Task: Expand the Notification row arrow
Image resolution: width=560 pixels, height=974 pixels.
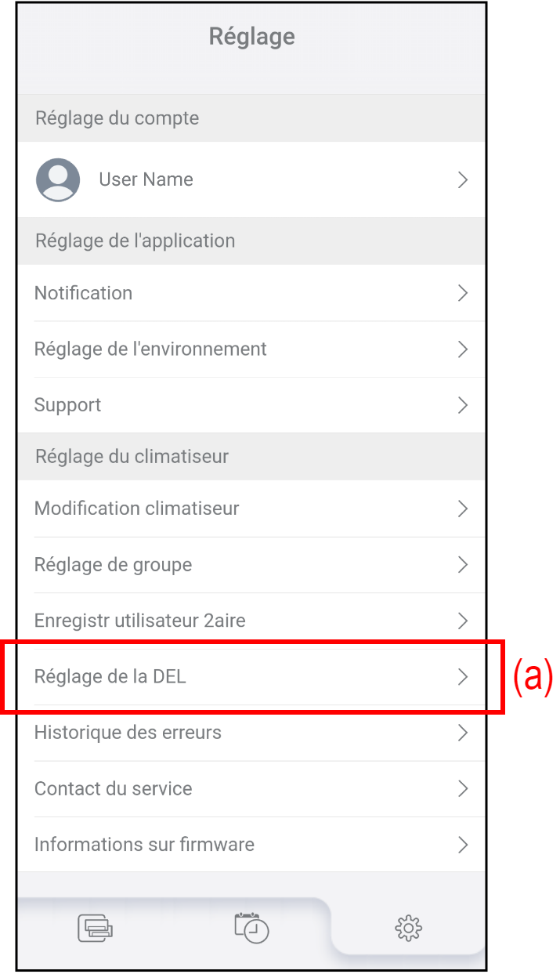Action: coord(463,293)
